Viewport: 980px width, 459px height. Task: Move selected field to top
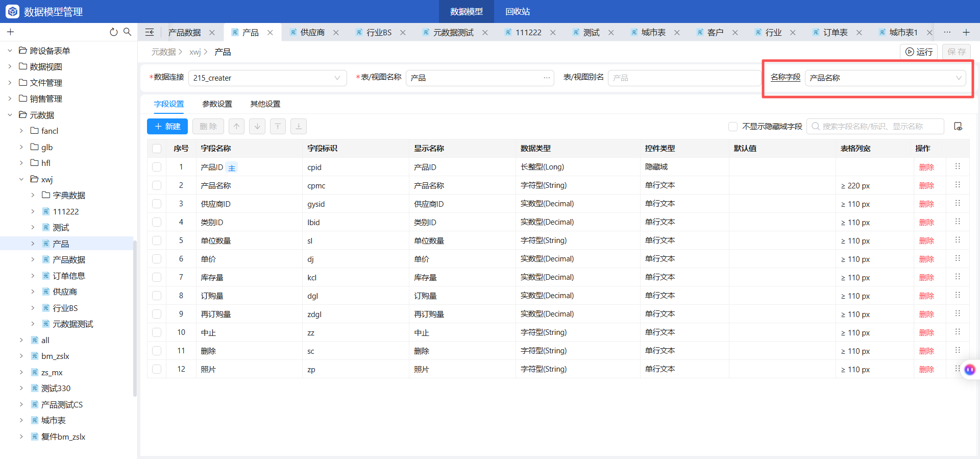coord(278,127)
